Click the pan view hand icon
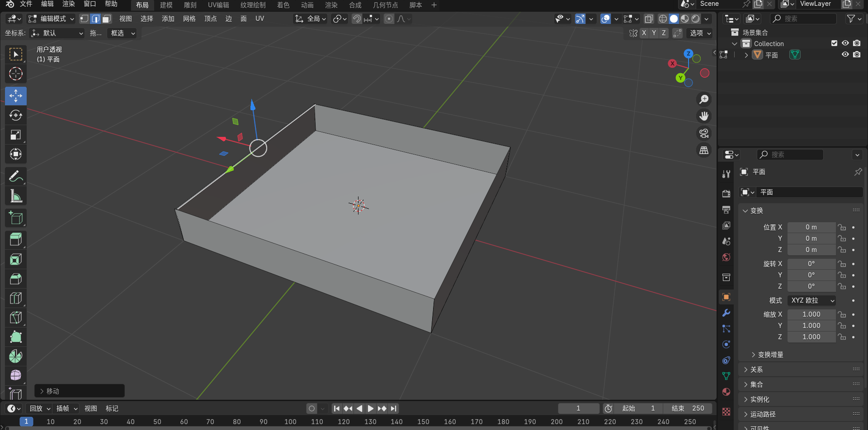The width and height of the screenshot is (868, 430). (x=704, y=116)
